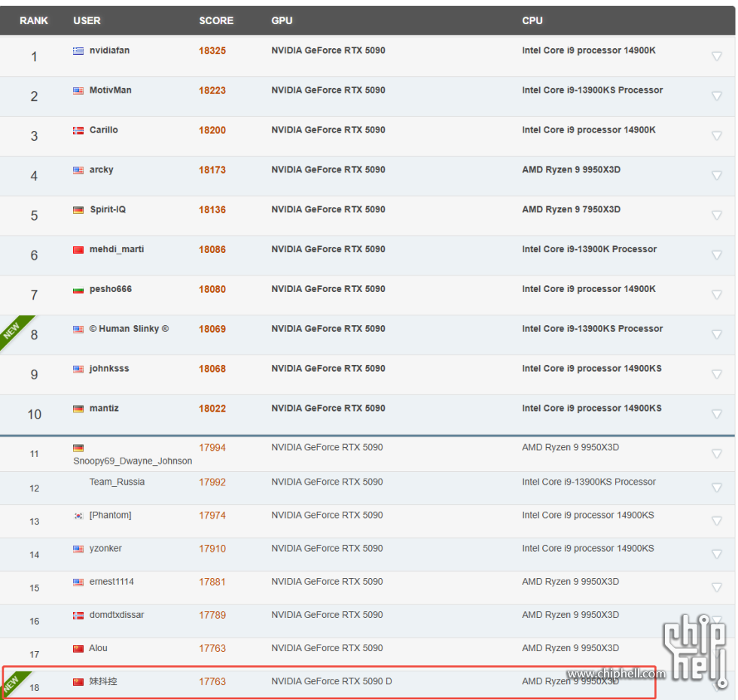
Task: Click the Chinese flag next to Alou
Action: [x=78, y=649]
